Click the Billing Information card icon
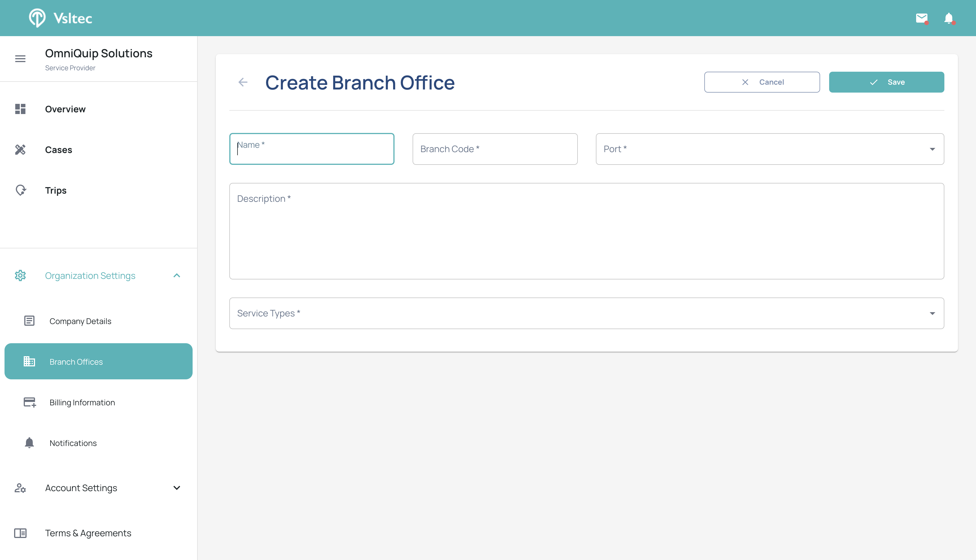Viewport: 976px width, 560px height. (30, 402)
